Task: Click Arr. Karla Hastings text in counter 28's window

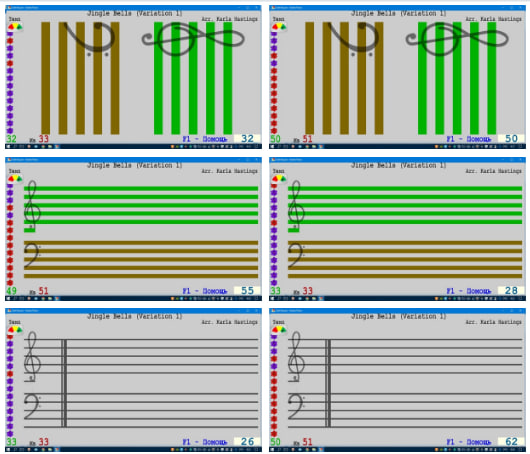Action: coord(493,171)
